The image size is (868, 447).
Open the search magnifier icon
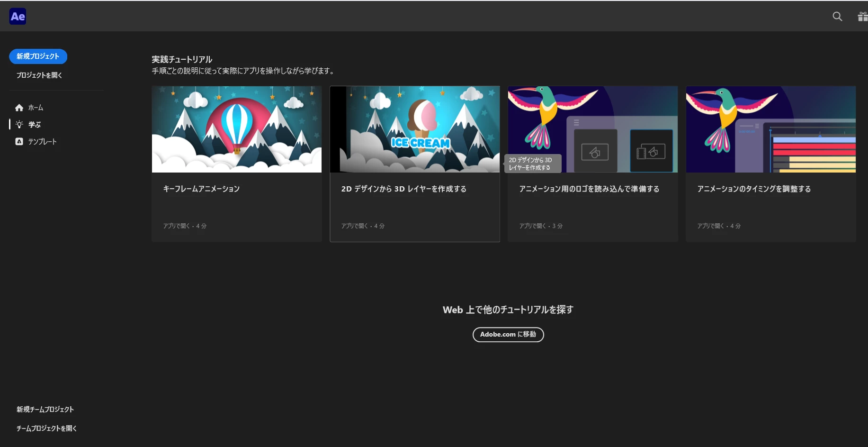837,17
